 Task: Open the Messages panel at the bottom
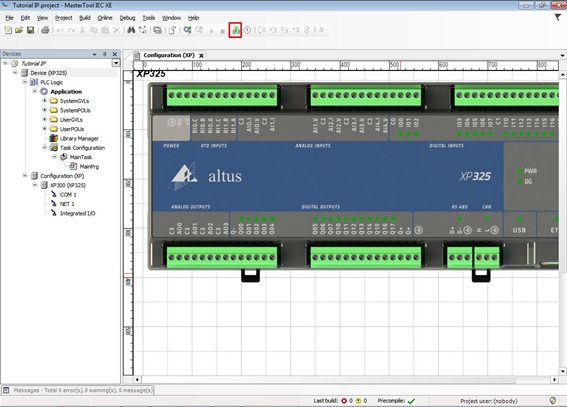tap(78, 390)
